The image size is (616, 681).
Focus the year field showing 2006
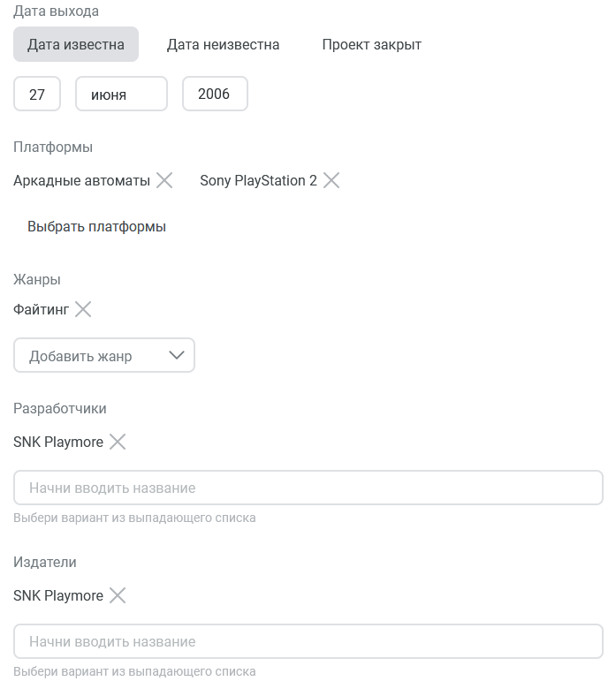(215, 94)
